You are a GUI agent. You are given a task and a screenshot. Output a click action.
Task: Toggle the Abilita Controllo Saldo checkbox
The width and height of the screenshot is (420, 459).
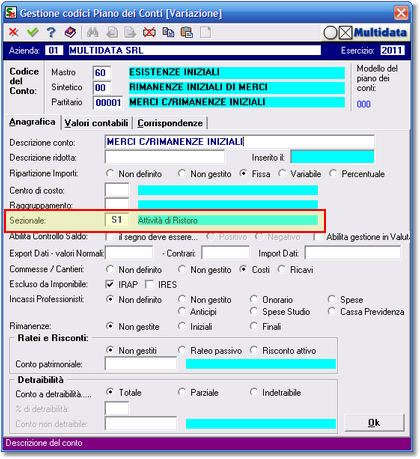[109, 237]
